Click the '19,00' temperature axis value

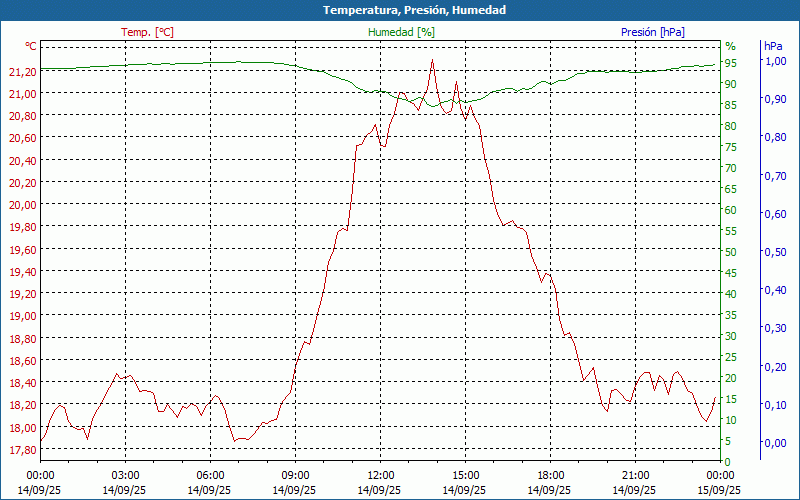click(x=23, y=316)
